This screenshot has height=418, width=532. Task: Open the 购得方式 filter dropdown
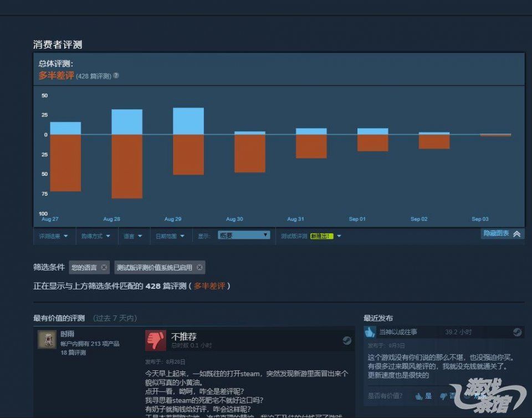(x=96, y=236)
